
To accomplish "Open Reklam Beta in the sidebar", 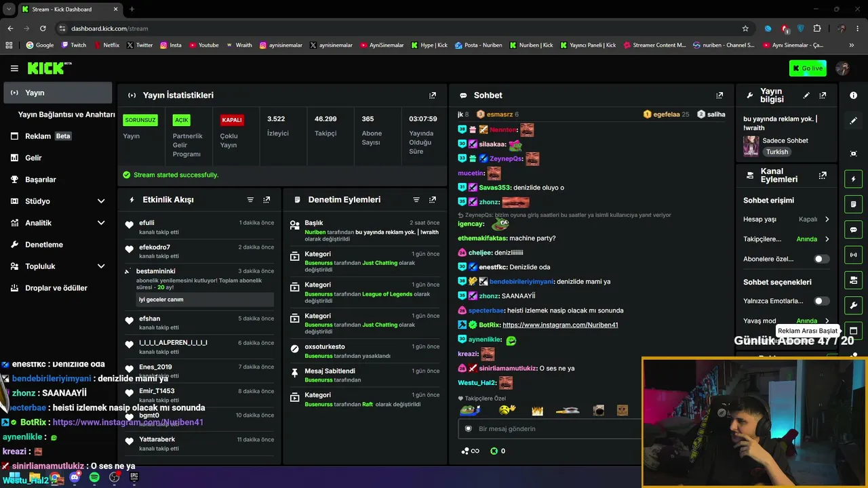I will pyautogui.click(x=58, y=136).
